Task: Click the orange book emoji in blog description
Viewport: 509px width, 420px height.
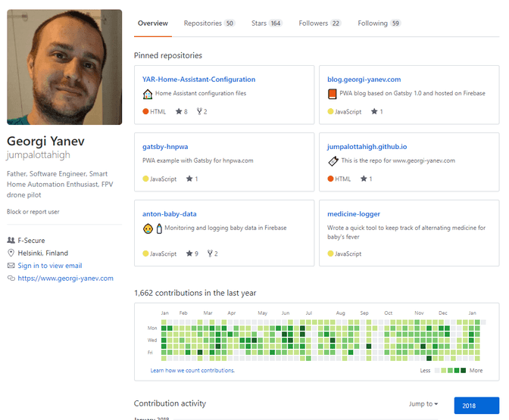Action: (x=332, y=94)
